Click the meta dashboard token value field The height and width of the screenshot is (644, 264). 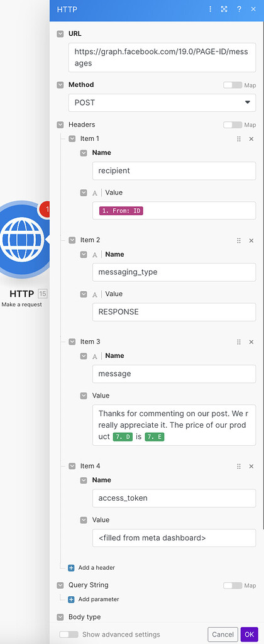click(174, 538)
